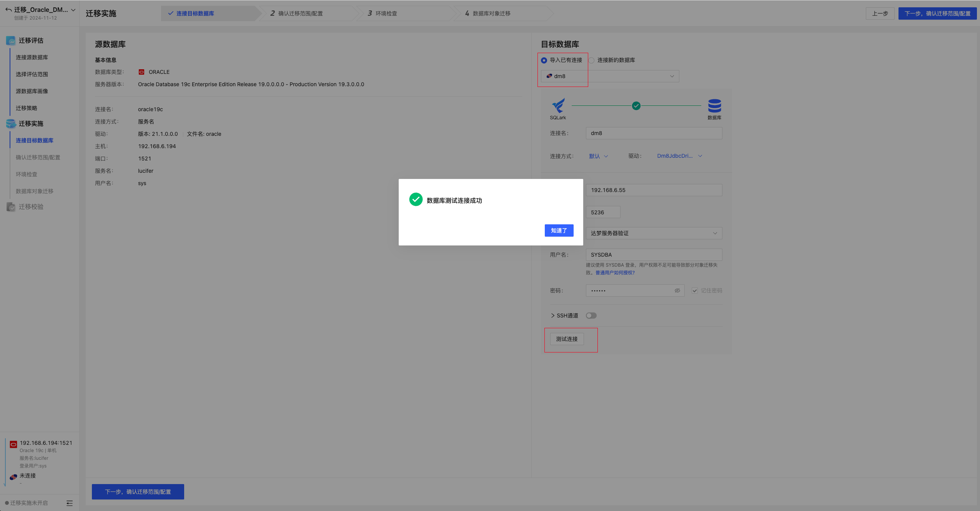The width and height of the screenshot is (980, 511).
Task: Click the 迁移实施 database icon in sidebar
Action: point(10,124)
